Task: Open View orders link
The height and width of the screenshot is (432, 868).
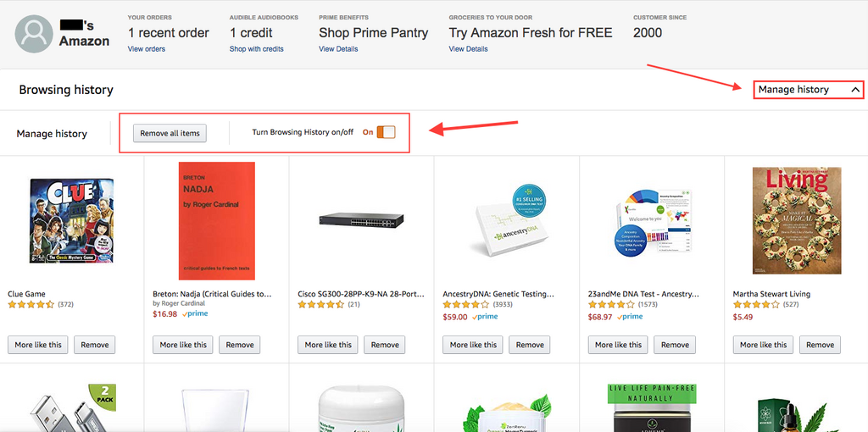Action: click(x=147, y=49)
